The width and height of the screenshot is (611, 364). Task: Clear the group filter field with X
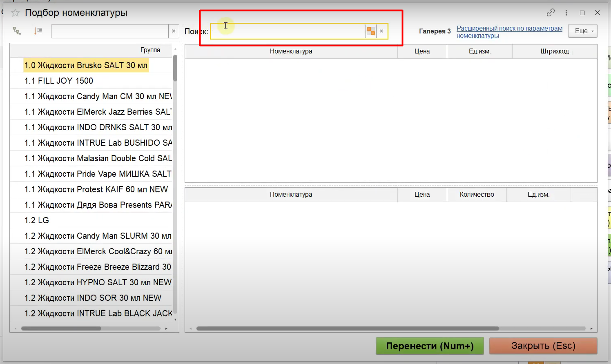174,31
